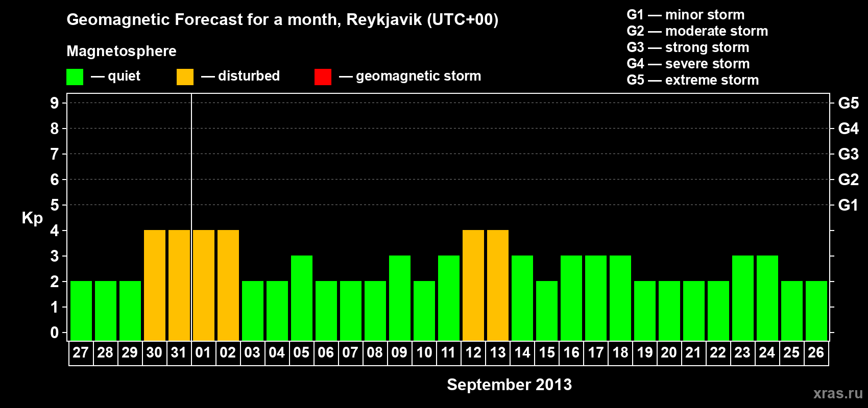Click the 'G1 — minor storm' legend line
The image size is (868, 408).
(686, 15)
